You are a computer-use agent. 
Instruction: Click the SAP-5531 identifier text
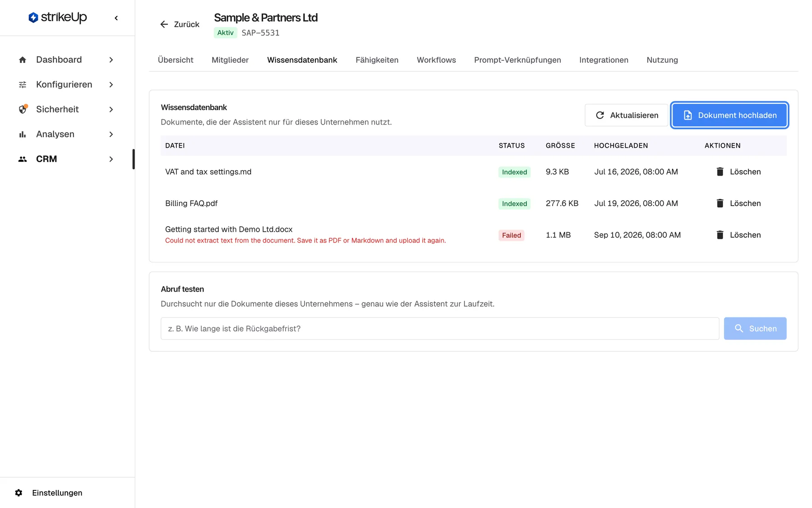point(260,33)
